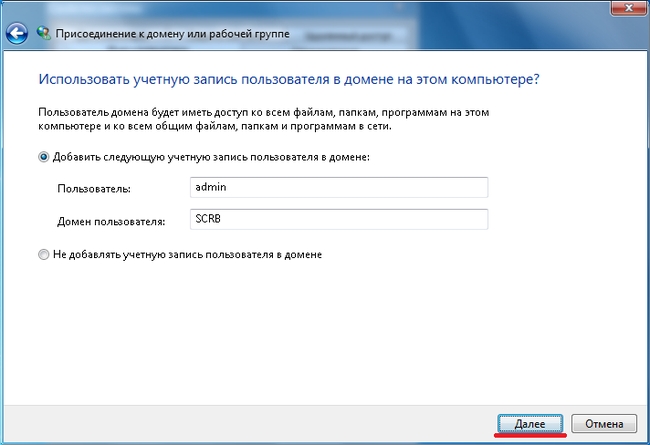Cancel the wizard with 'Отмена' button
Screen dimensions: 650x445
click(x=604, y=424)
